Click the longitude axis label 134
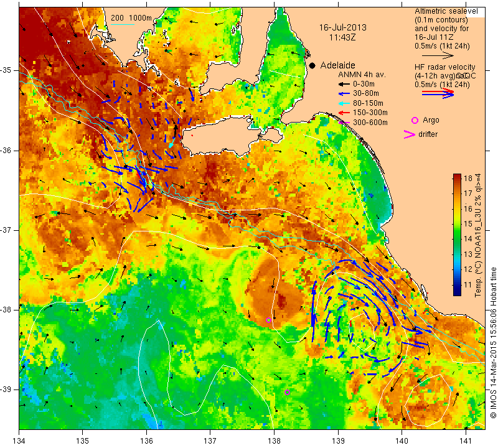 click(19, 441)
